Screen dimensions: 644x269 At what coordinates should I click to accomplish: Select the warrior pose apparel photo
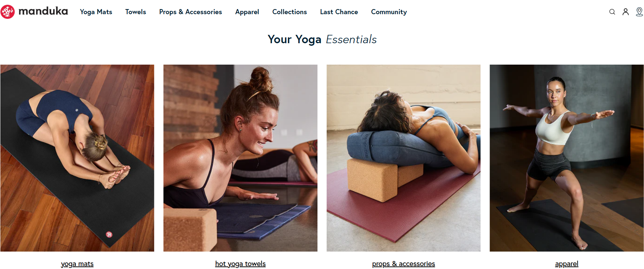[x=566, y=158]
